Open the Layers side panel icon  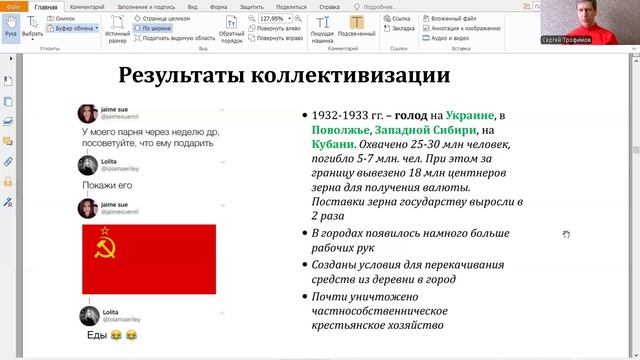(8, 121)
